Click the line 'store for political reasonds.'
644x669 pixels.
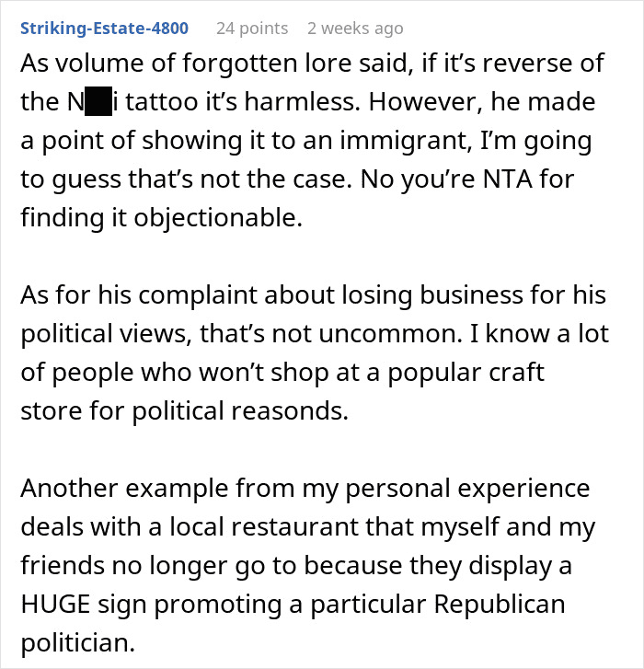pyautogui.click(x=185, y=410)
